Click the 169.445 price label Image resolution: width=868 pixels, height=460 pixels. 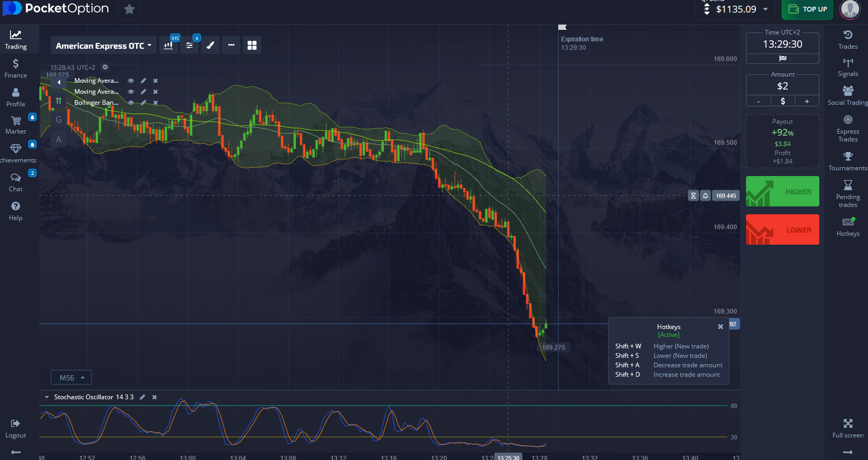pos(726,195)
